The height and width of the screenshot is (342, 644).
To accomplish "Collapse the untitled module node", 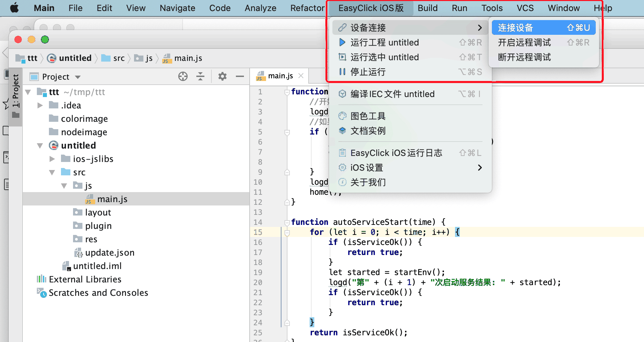I will click(40, 146).
